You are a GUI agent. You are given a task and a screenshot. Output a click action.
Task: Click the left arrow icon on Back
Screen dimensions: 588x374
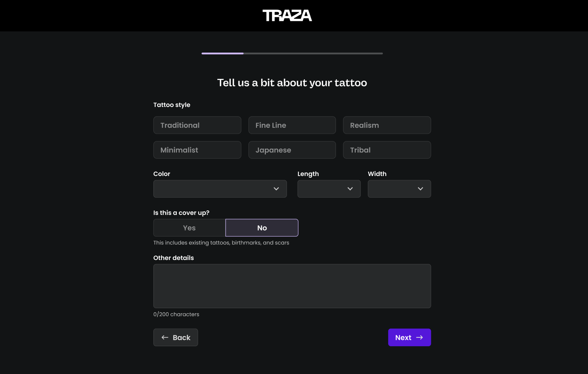pyautogui.click(x=165, y=337)
